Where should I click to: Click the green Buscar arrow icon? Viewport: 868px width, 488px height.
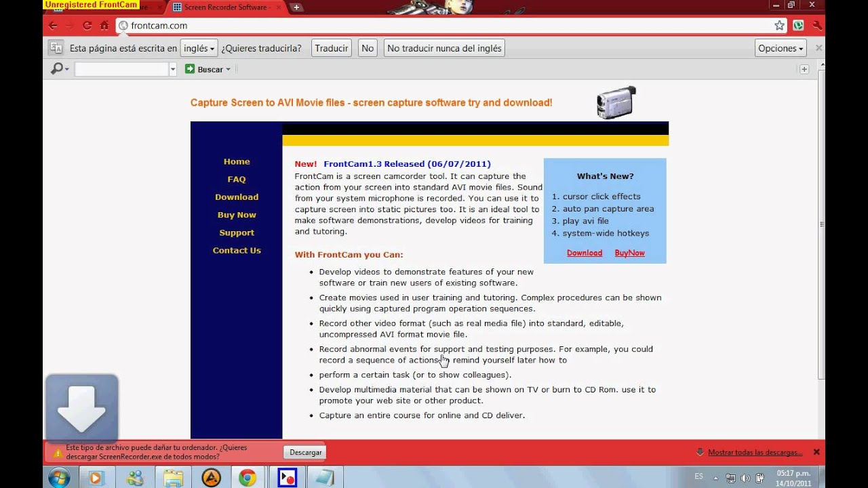point(190,69)
